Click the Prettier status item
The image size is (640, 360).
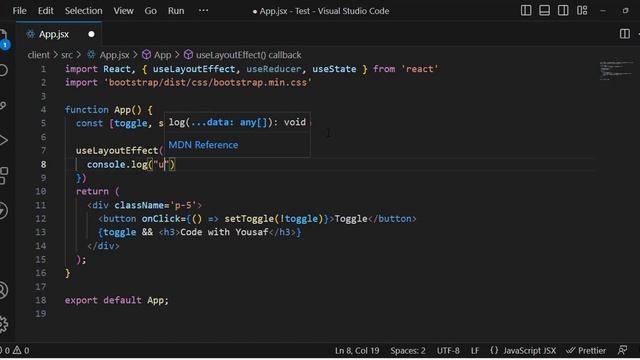(x=586, y=351)
